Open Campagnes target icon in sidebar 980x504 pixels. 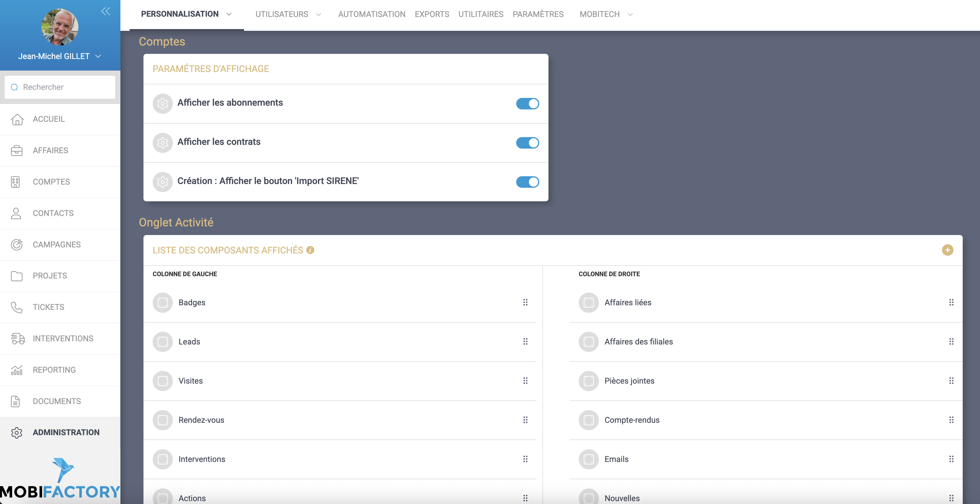17,245
